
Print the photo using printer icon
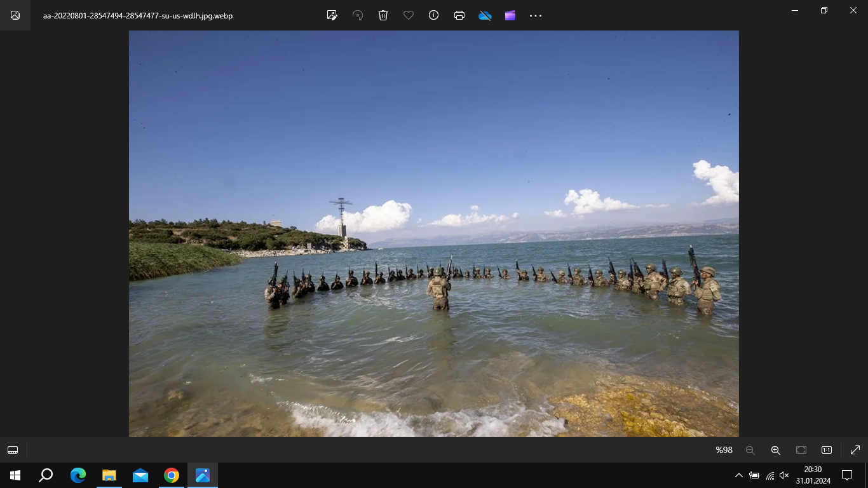(x=459, y=15)
